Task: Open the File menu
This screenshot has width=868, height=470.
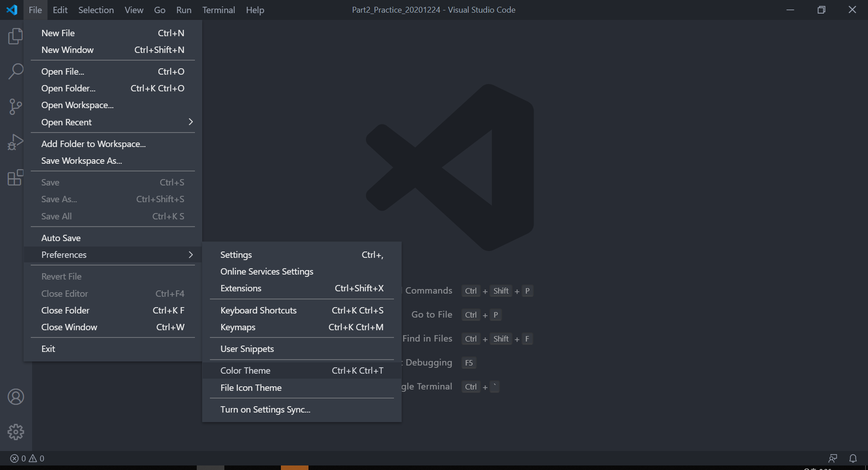Action: pyautogui.click(x=35, y=10)
